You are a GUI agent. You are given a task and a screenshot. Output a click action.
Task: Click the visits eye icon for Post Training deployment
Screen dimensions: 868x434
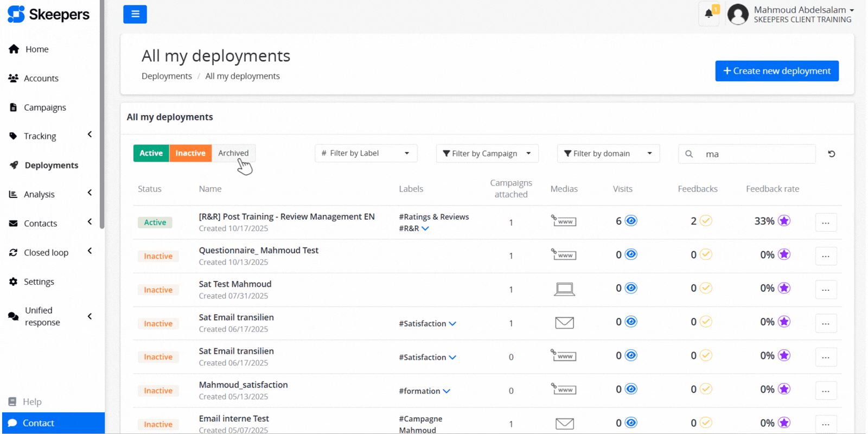pyautogui.click(x=631, y=221)
